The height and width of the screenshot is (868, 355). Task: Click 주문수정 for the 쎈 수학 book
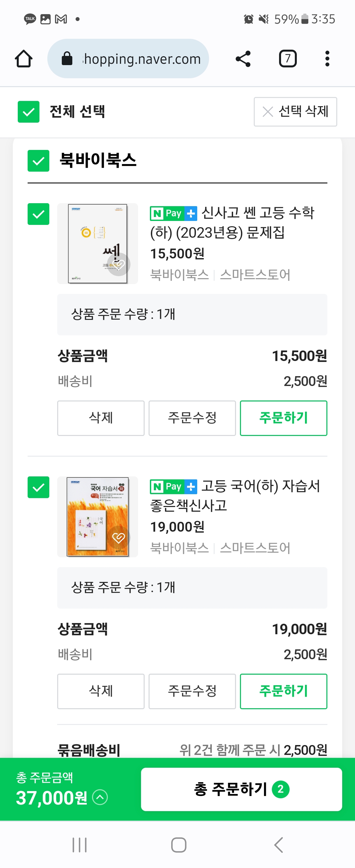tap(192, 418)
